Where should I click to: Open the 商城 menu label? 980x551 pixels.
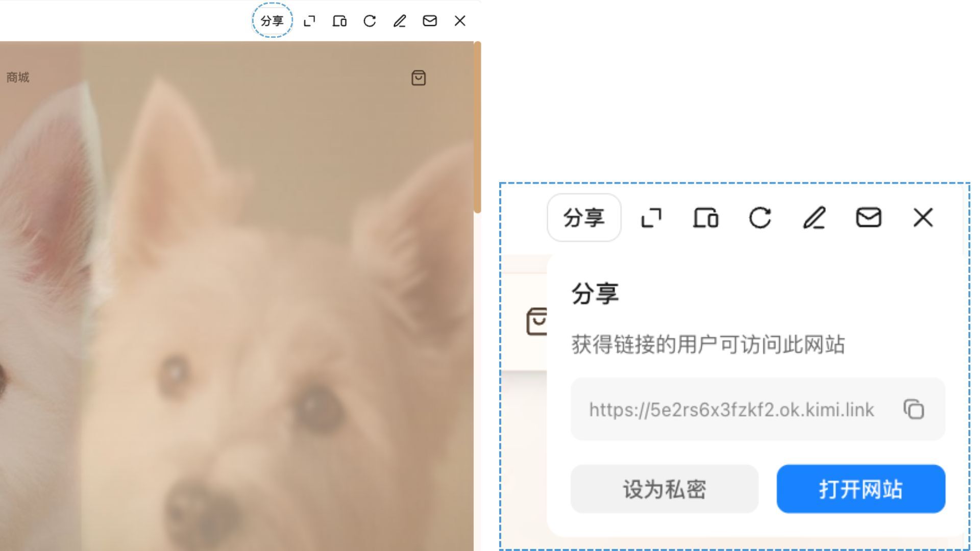(x=17, y=78)
